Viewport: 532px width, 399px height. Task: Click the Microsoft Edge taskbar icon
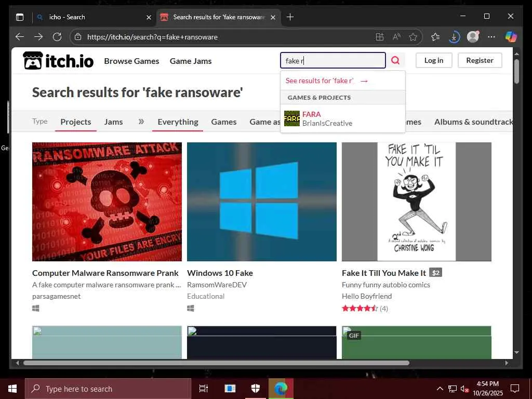point(281,389)
